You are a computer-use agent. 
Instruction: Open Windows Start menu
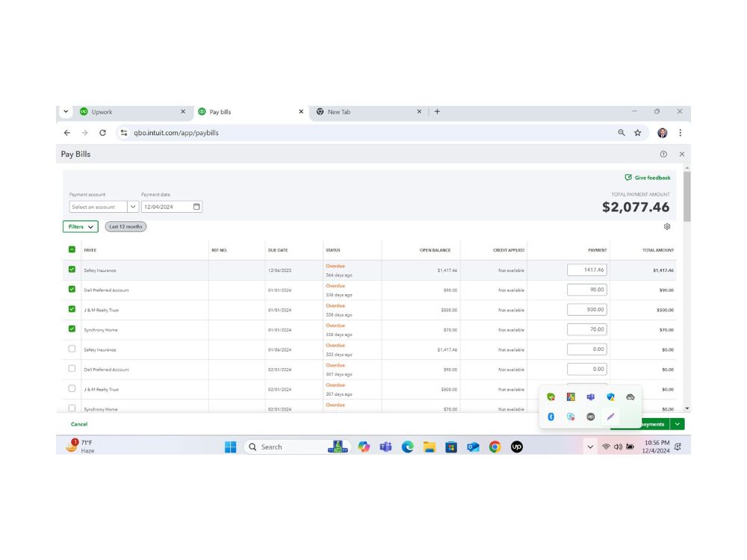coord(231,447)
